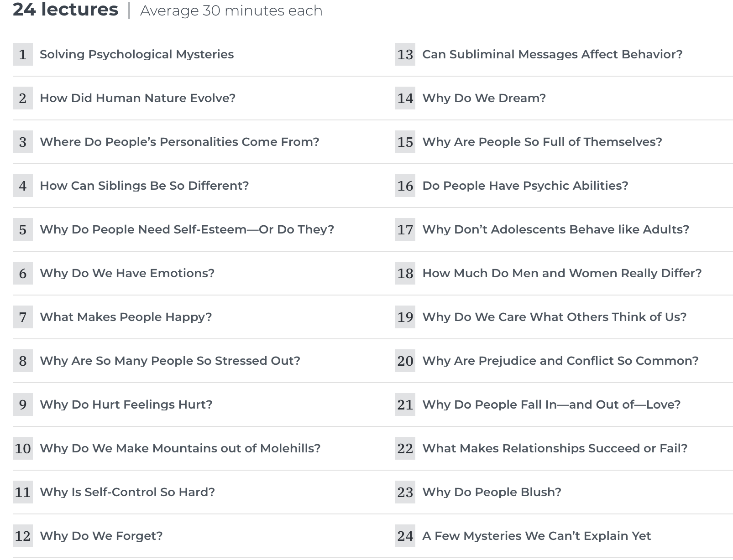
Task: Select Why Do People Blush? lecture
Action: [492, 492]
